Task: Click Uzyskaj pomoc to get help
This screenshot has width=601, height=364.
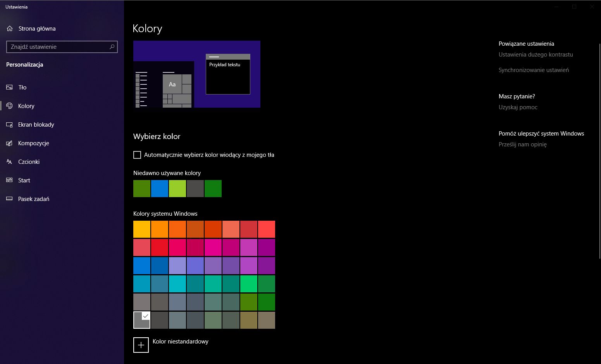Action: point(518,107)
